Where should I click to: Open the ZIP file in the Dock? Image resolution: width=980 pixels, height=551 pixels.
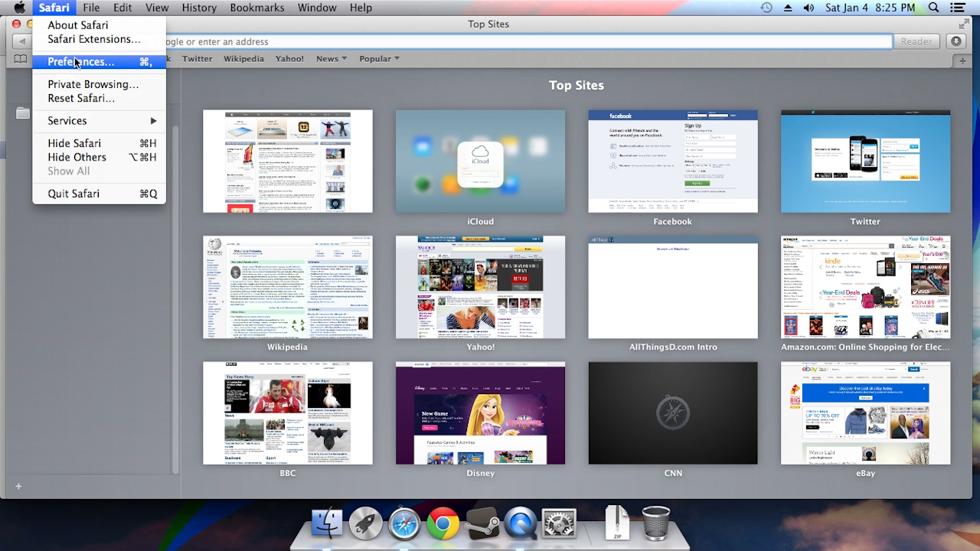(x=616, y=523)
